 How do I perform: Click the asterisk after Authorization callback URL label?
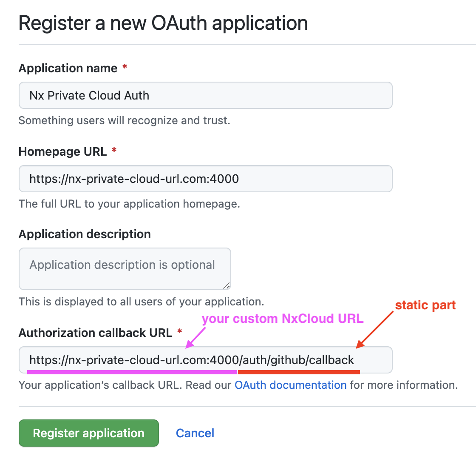[x=180, y=332]
